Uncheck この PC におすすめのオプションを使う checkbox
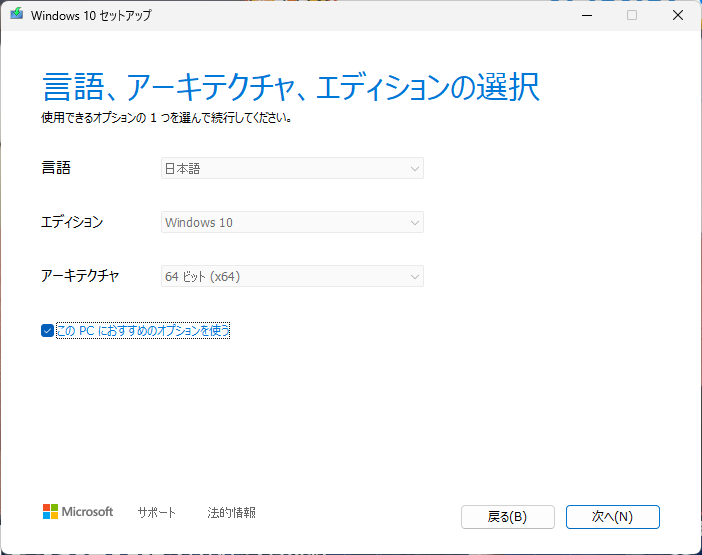The width and height of the screenshot is (702, 555). 47,331
